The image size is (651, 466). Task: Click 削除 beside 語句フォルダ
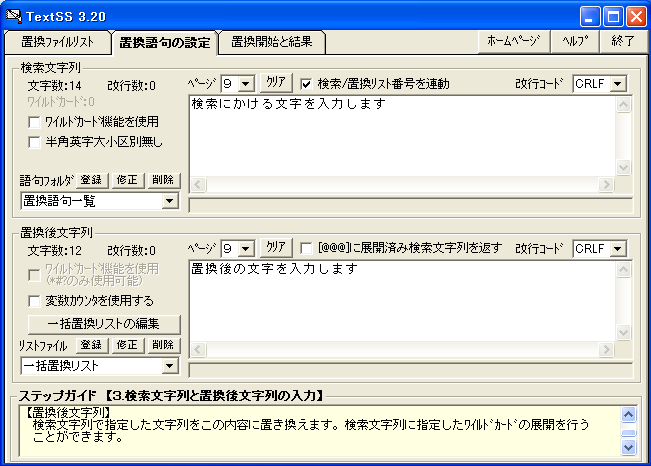pos(163,180)
